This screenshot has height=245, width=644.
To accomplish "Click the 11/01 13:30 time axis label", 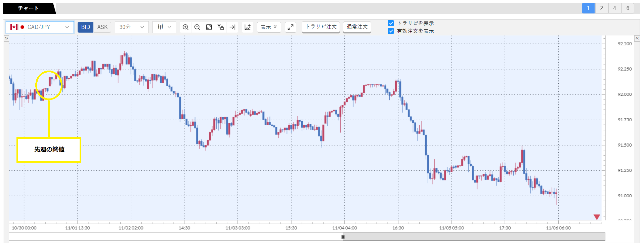I will click(78, 228).
